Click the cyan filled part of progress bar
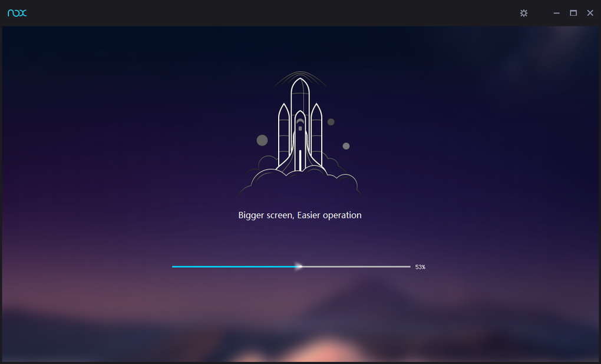This screenshot has height=364, width=601. [x=235, y=266]
